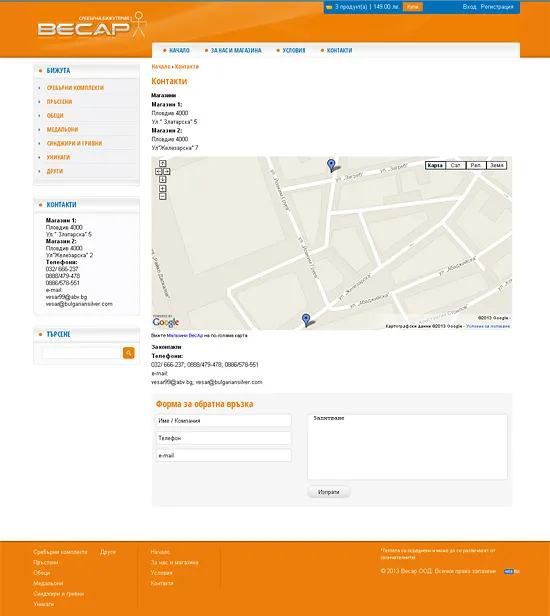Viewport: 550px width, 616px height.
Task: Click footer link За нас и магазина
Action: pos(174,563)
